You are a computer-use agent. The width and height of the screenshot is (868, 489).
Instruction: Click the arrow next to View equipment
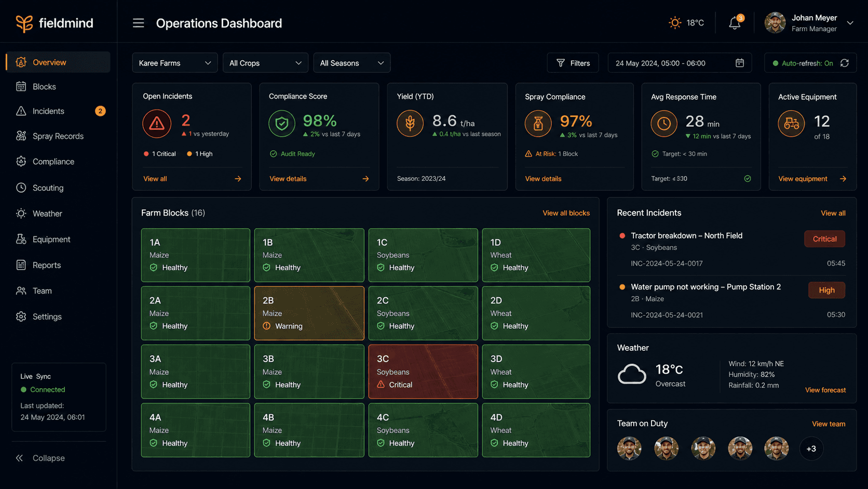843,179
